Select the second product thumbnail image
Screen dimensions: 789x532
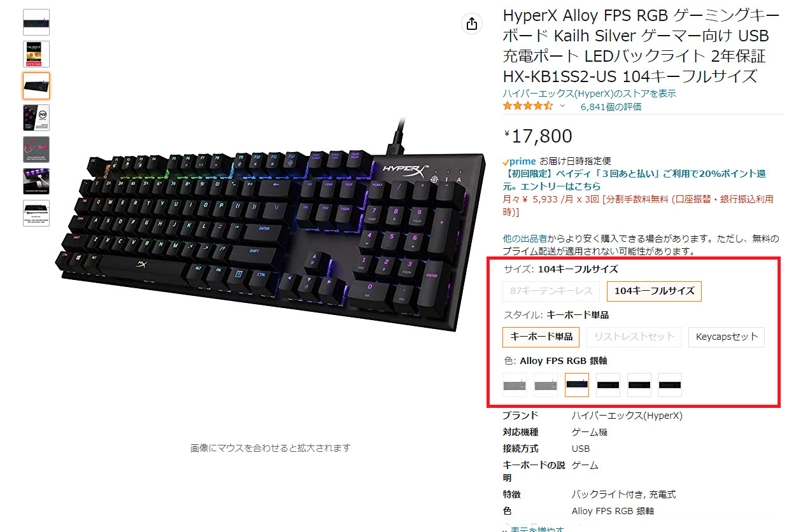click(x=36, y=54)
